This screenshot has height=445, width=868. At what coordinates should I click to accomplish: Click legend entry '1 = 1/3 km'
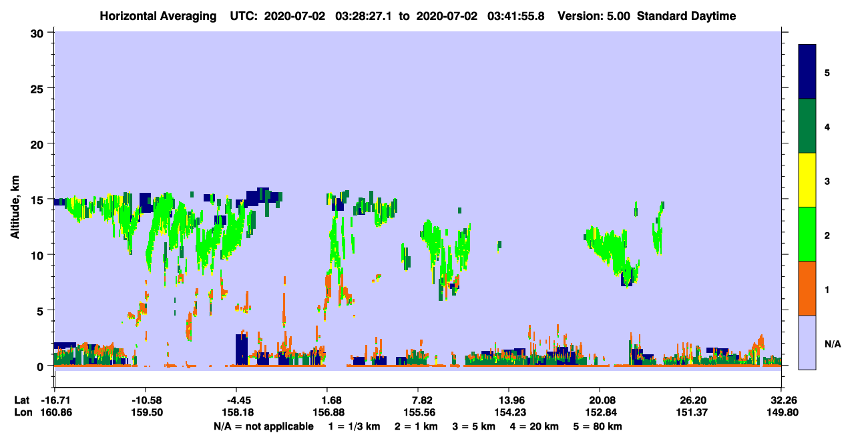pos(356,426)
